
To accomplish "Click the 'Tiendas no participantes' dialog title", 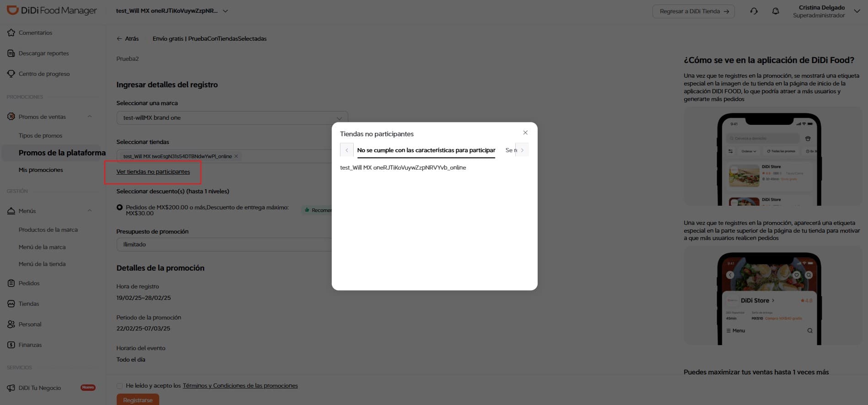I will pyautogui.click(x=377, y=134).
